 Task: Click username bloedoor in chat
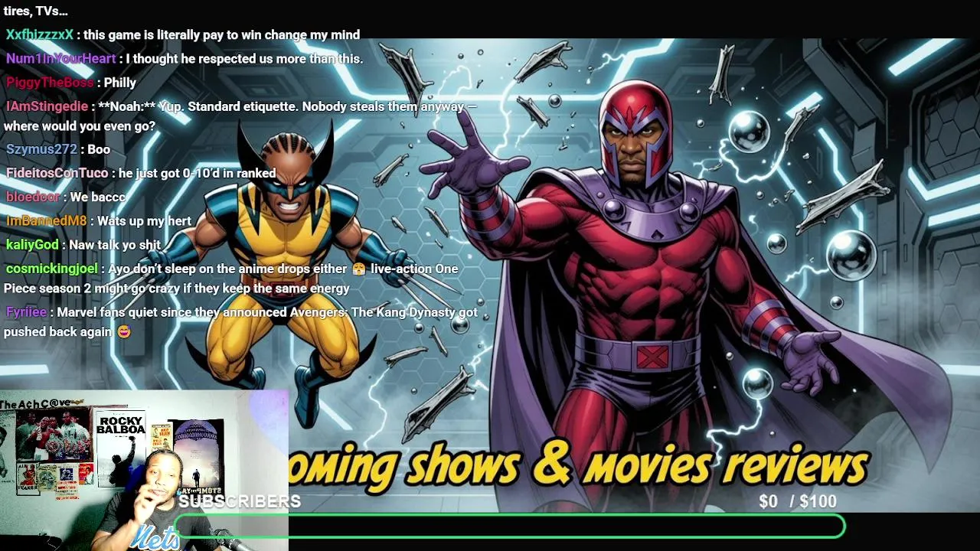33,197
